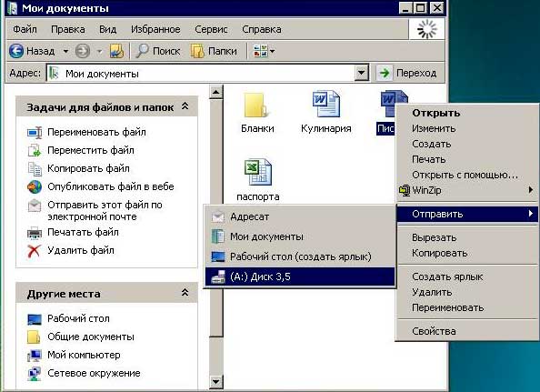This screenshot has height=392, width=540.
Task: Select the паспорта Excel file icon
Action: (x=258, y=172)
